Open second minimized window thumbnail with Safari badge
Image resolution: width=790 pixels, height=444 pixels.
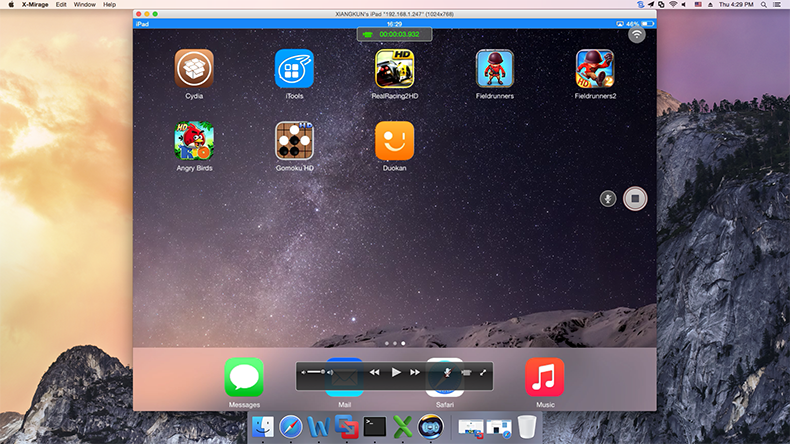[x=499, y=428]
